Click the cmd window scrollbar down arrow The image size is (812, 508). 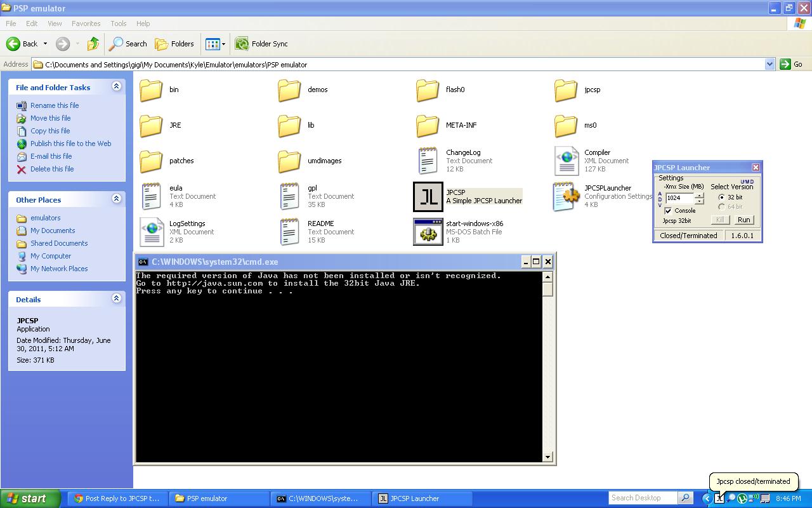pos(547,457)
